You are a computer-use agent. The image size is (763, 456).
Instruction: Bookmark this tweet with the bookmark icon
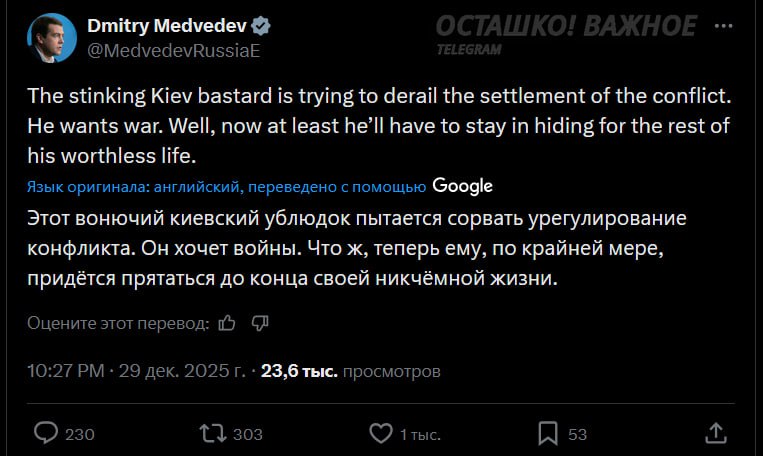click(548, 433)
